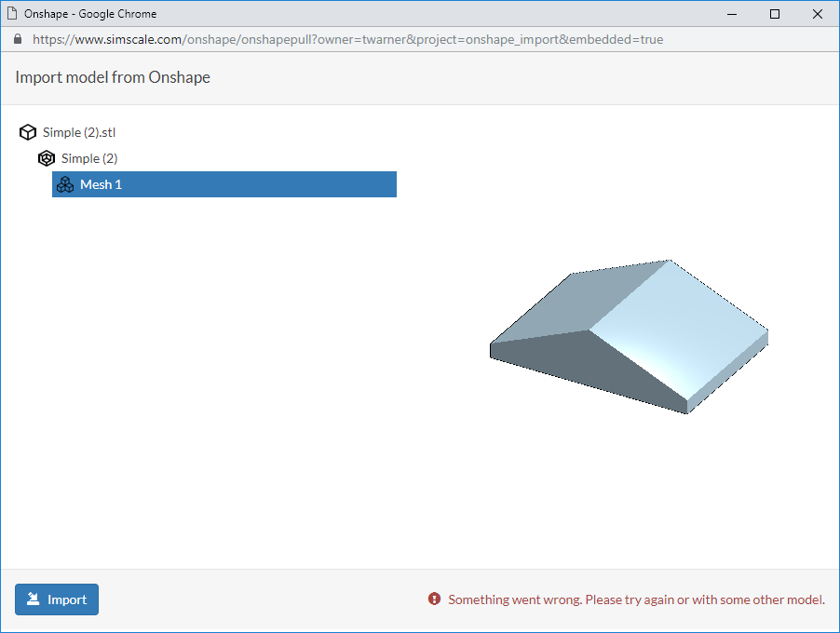This screenshot has width=840, height=633.
Task: Click the lock icon in address bar
Action: pyautogui.click(x=18, y=39)
